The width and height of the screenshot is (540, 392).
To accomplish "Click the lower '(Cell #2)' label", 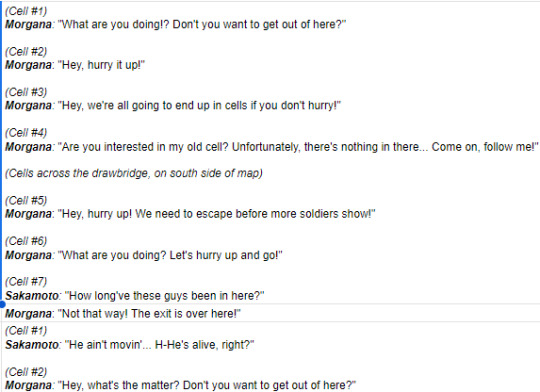I will tap(26, 372).
